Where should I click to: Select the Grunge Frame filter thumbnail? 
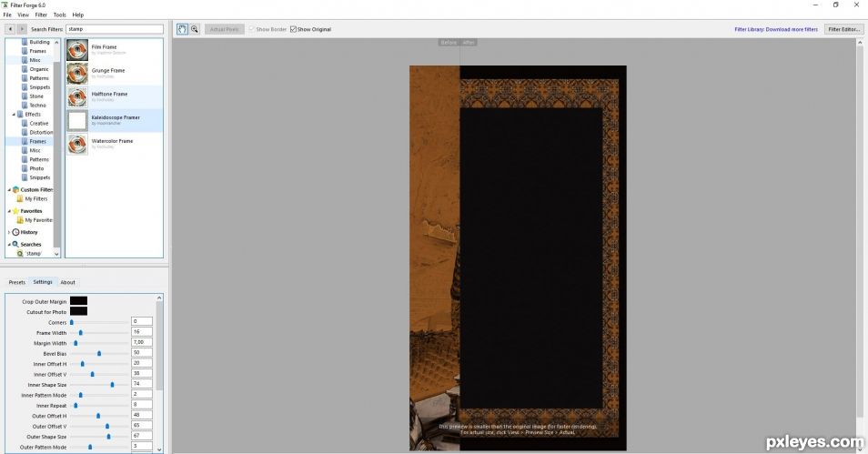pyautogui.click(x=77, y=73)
